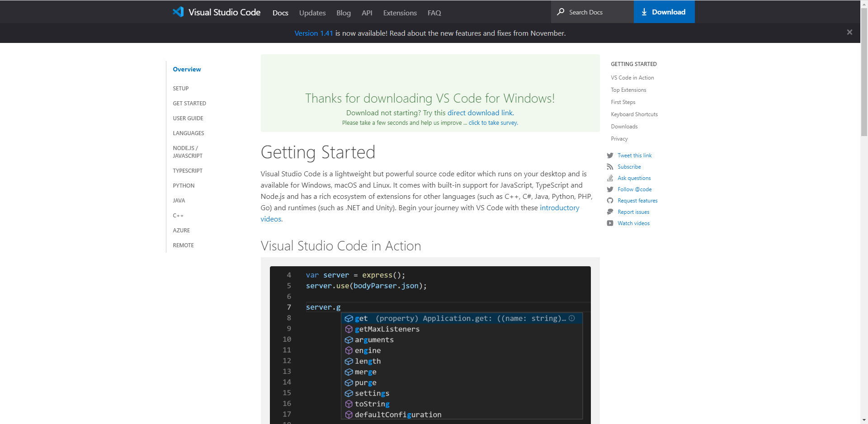Click the Visual Studio Code logo icon

coord(178,12)
